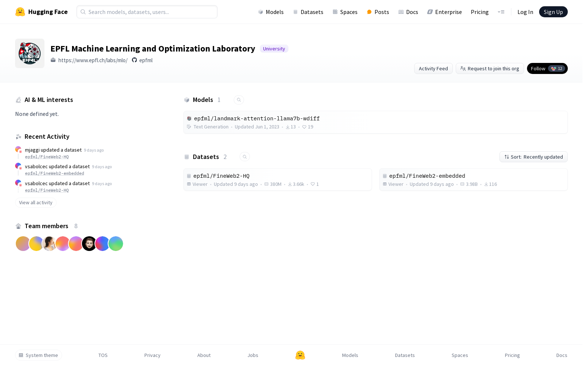
Task: Click the website link icon before epfl.ch URL
Action: (x=53, y=60)
